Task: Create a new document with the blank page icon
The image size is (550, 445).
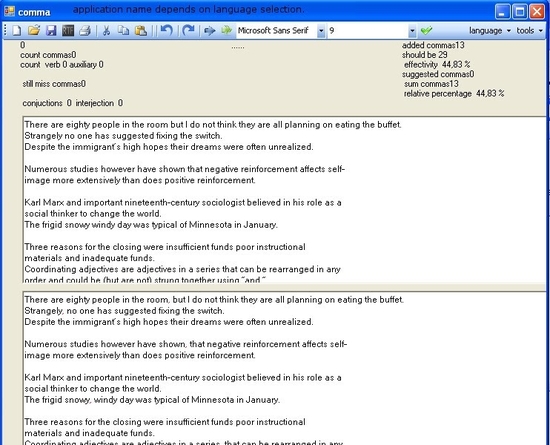Action: [x=16, y=31]
